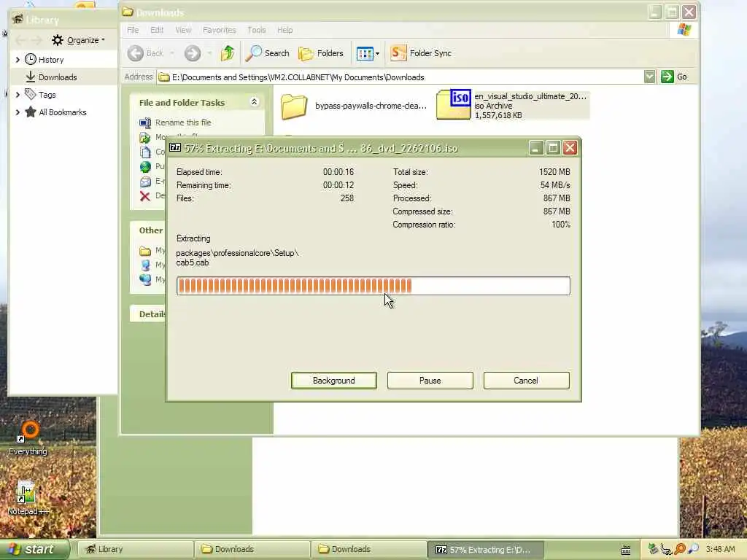Go up one folder level icon

228,53
